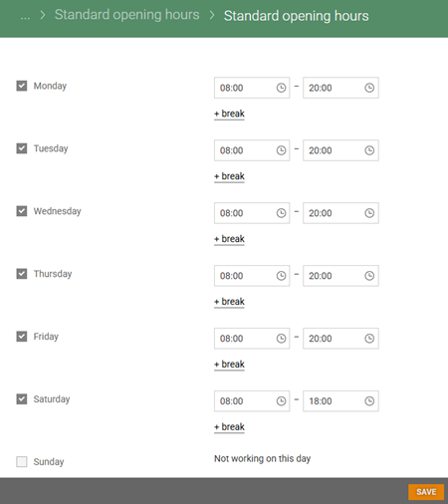The height and width of the screenshot is (504, 448).
Task: Toggle the Thursday checkbox off
Action: pyautogui.click(x=22, y=274)
